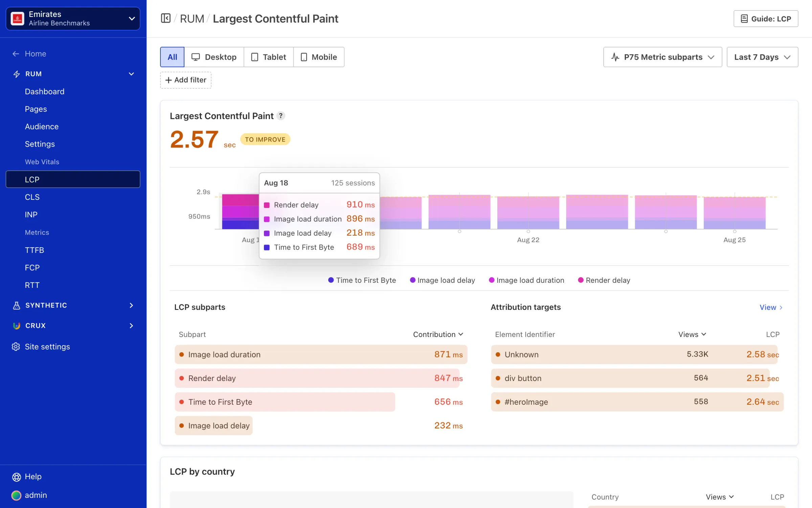The width and height of the screenshot is (812, 508).
Task: Click the Emirates logo icon in site selector
Action: coord(18,19)
